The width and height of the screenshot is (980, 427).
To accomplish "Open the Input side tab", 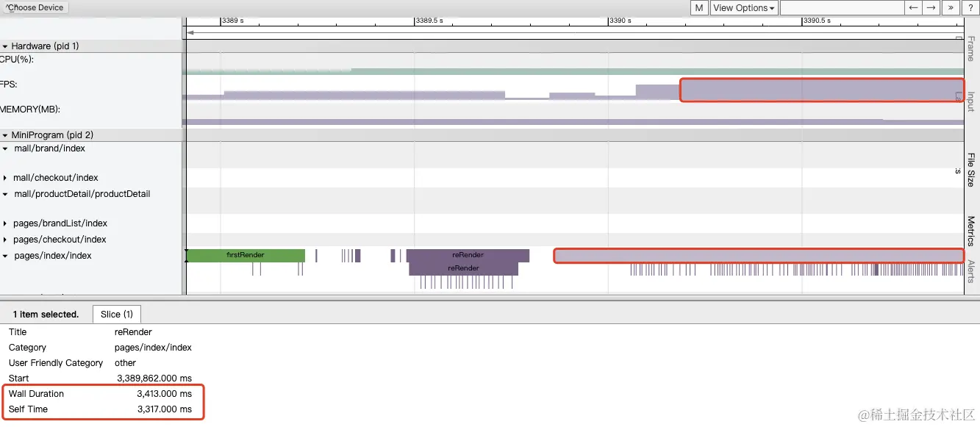I will click(x=971, y=101).
